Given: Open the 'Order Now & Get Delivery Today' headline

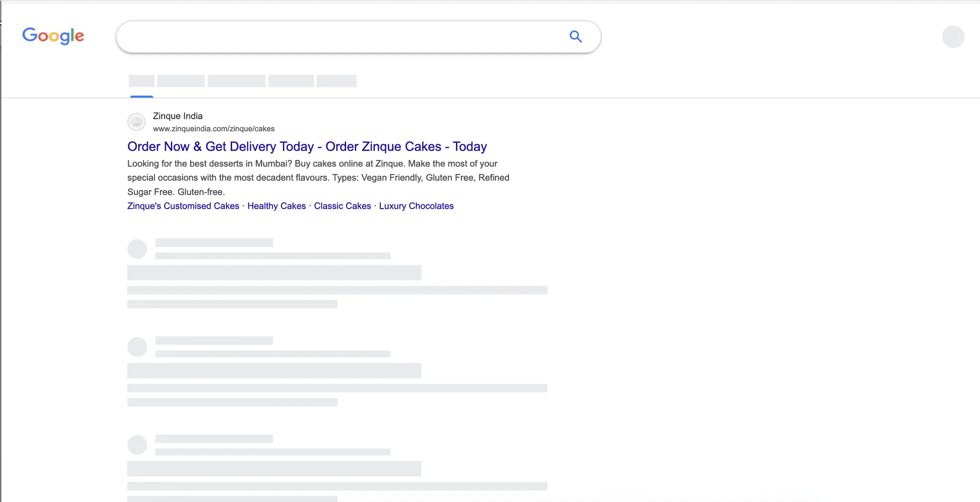Looking at the screenshot, I should [307, 146].
